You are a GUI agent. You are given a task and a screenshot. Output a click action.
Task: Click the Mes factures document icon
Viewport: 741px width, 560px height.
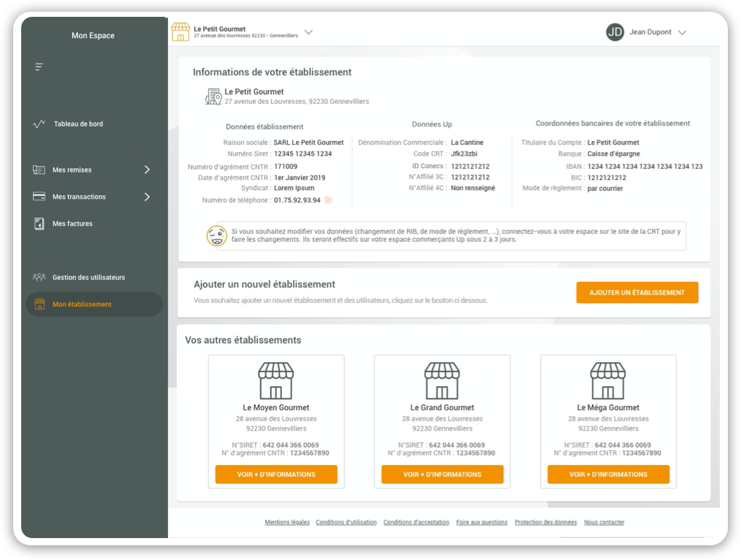[39, 224]
